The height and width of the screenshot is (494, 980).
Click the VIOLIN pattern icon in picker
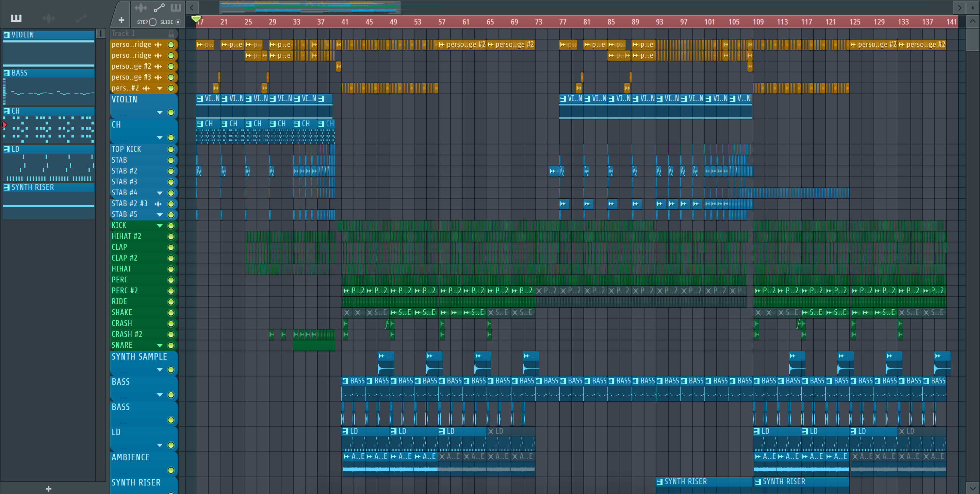coord(6,35)
